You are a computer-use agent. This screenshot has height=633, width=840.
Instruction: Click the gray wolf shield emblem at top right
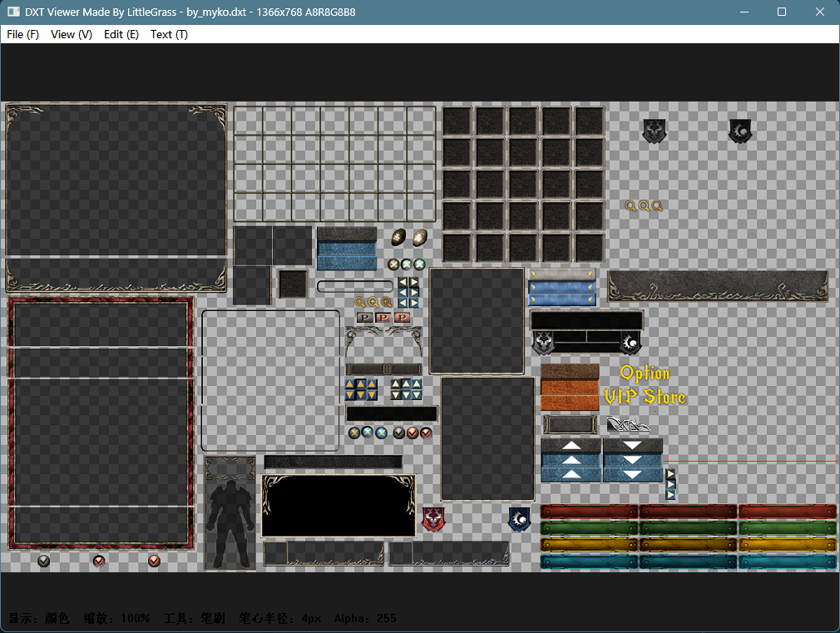tap(654, 131)
